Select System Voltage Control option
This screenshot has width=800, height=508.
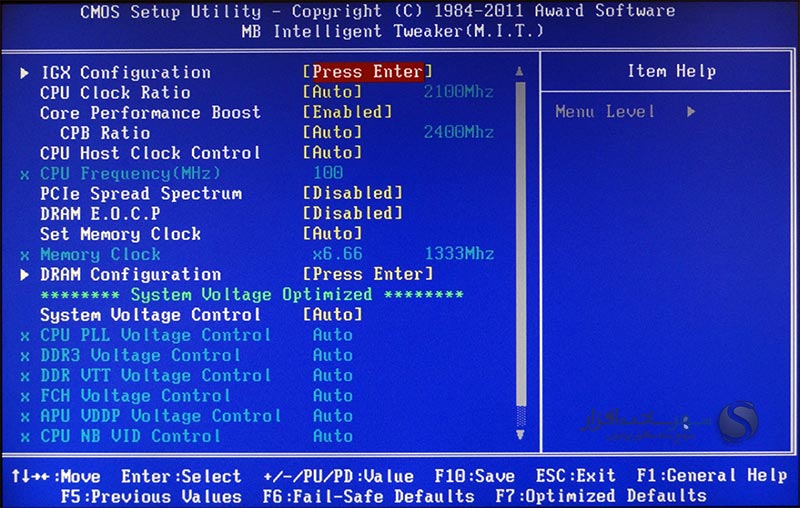[151, 315]
